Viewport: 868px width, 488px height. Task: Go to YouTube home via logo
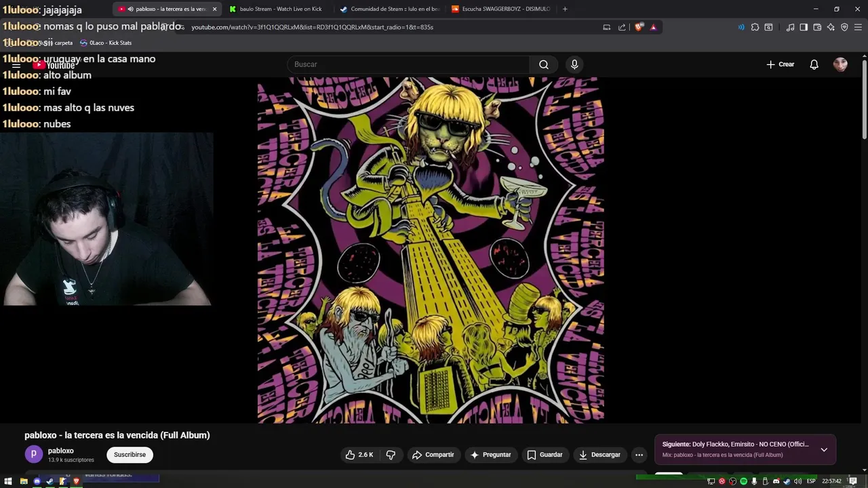pyautogui.click(x=54, y=65)
